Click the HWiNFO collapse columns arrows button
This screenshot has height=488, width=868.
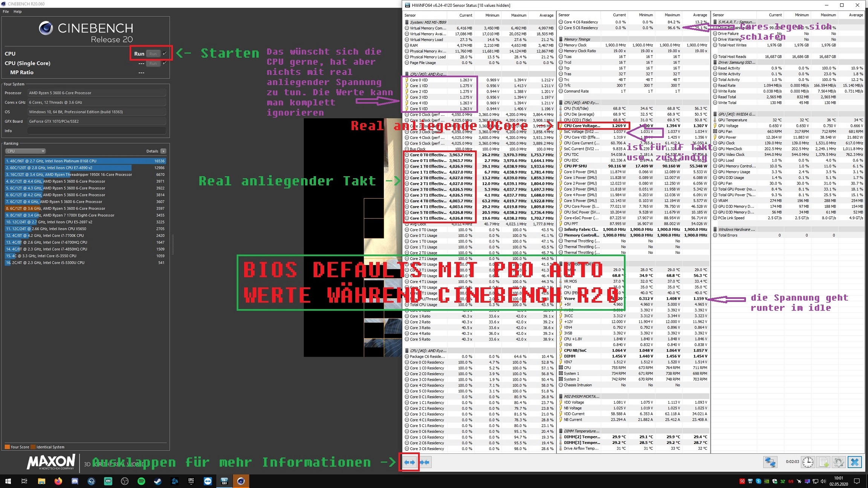(425, 462)
